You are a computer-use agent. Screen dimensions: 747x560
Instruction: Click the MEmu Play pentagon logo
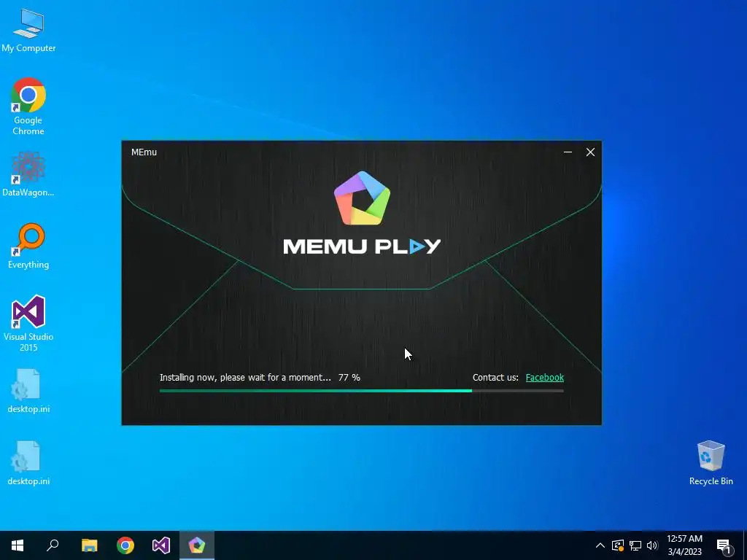(x=362, y=198)
